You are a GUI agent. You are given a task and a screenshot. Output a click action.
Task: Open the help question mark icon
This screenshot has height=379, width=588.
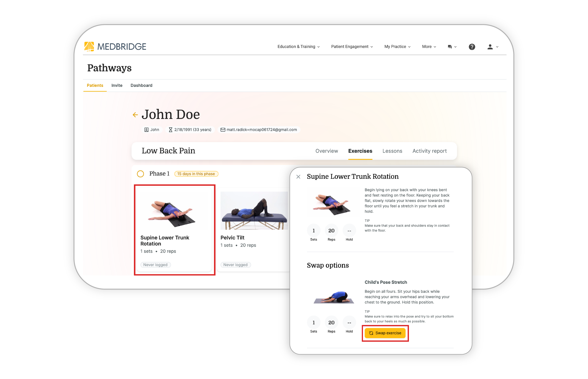pyautogui.click(x=471, y=47)
